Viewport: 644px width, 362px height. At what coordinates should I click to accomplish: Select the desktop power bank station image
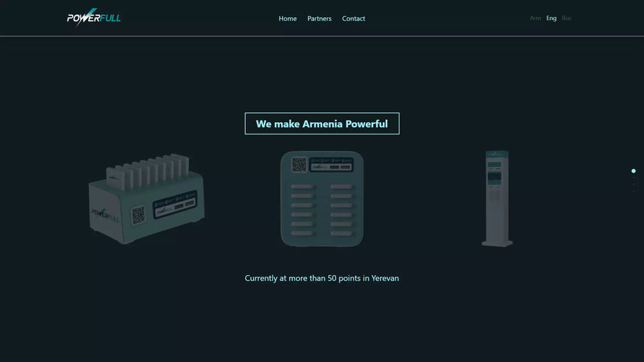coord(146,199)
